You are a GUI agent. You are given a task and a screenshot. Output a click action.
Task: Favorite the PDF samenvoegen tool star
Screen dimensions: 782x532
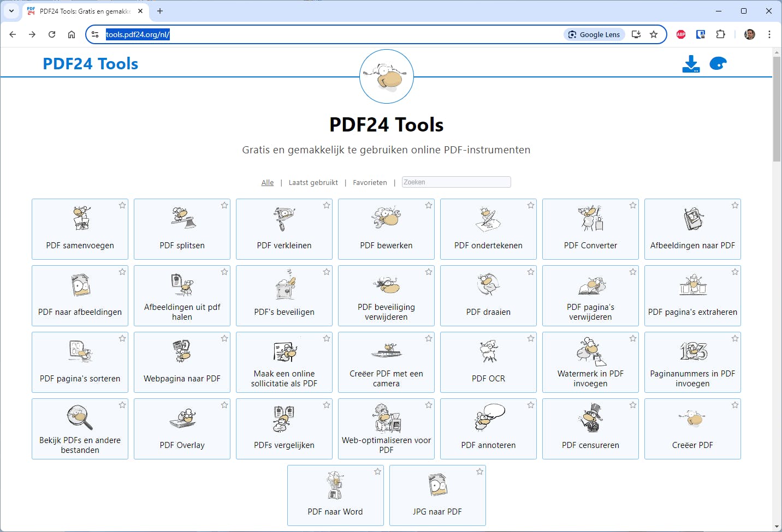122,205
